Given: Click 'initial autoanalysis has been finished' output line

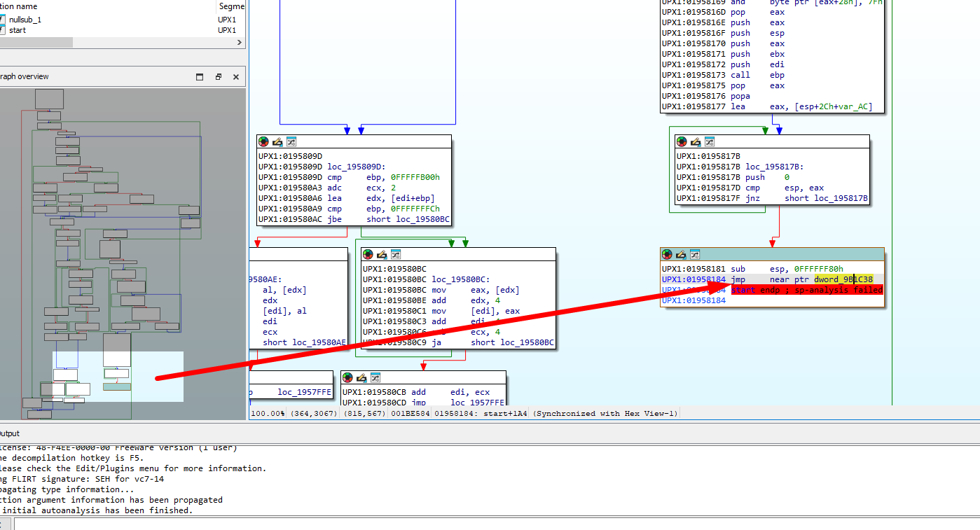Looking at the screenshot, I should click(x=95, y=510).
